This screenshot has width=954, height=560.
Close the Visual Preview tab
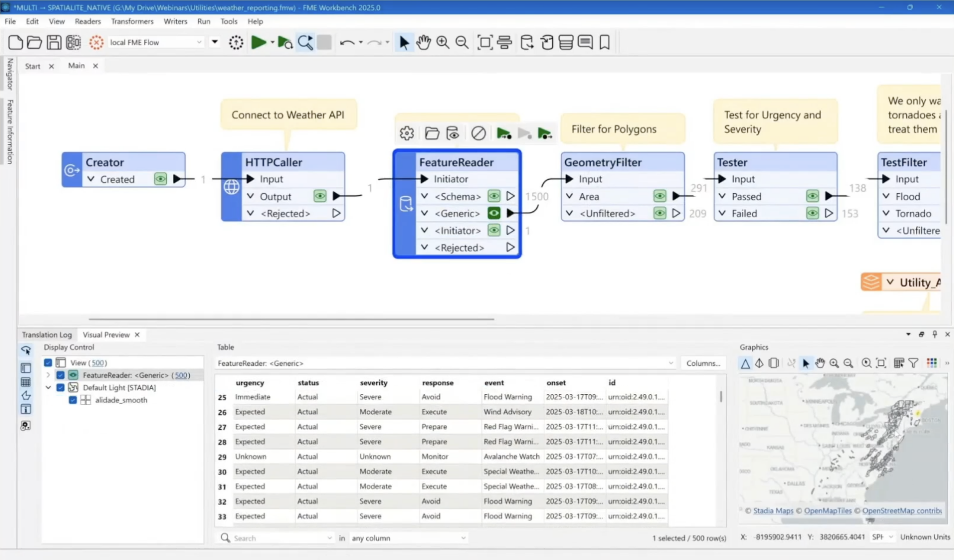pyautogui.click(x=137, y=335)
